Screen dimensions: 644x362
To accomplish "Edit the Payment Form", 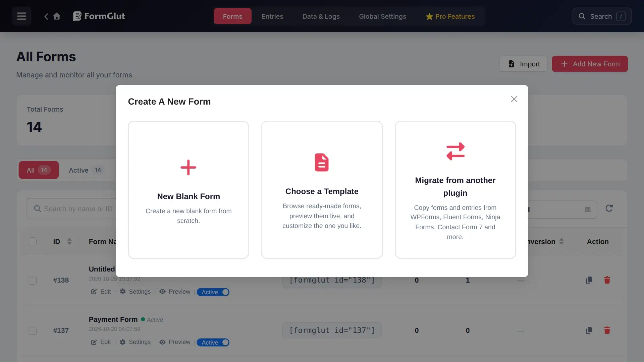I will [101, 342].
